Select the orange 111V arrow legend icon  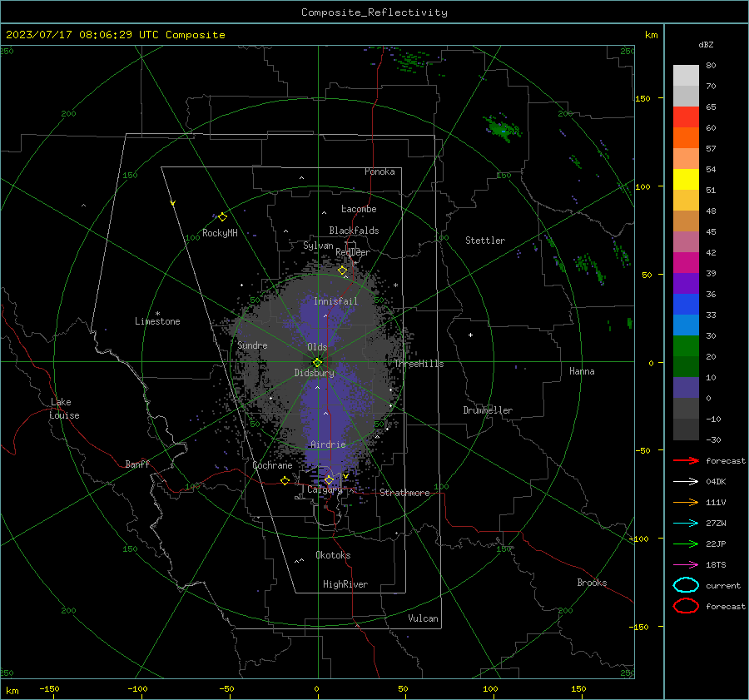pyautogui.click(x=686, y=502)
